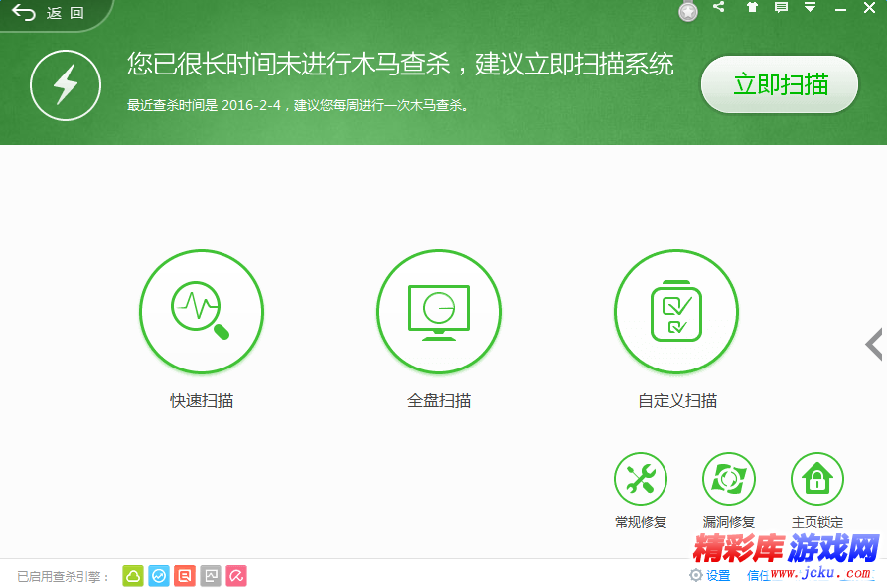The width and height of the screenshot is (887, 588).
Task: Enable the gray disabled scan engine
Action: pyautogui.click(x=211, y=575)
